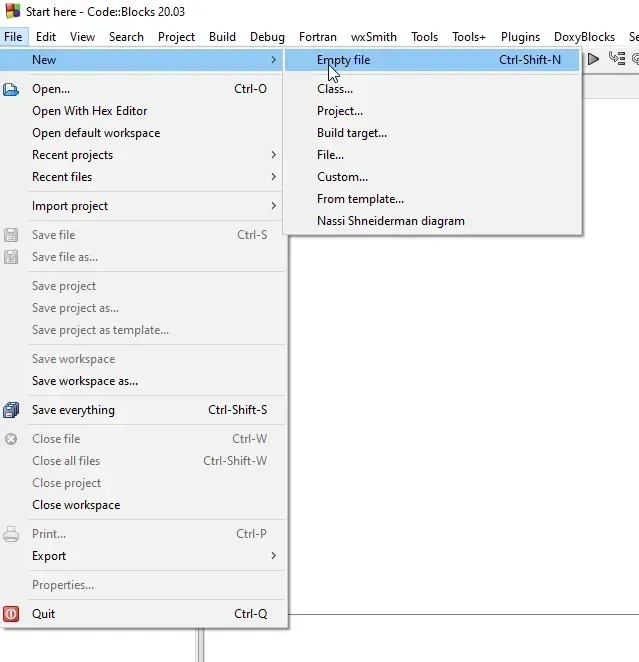
Task: Open the Edit menu
Action: click(x=46, y=37)
